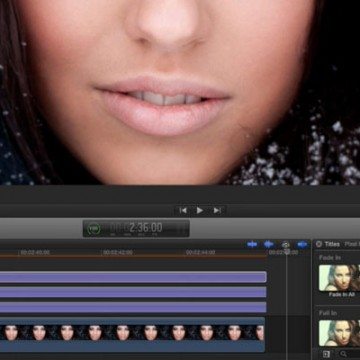Select the bottom purple title clip
The width and height of the screenshot is (360, 360).
(133, 307)
